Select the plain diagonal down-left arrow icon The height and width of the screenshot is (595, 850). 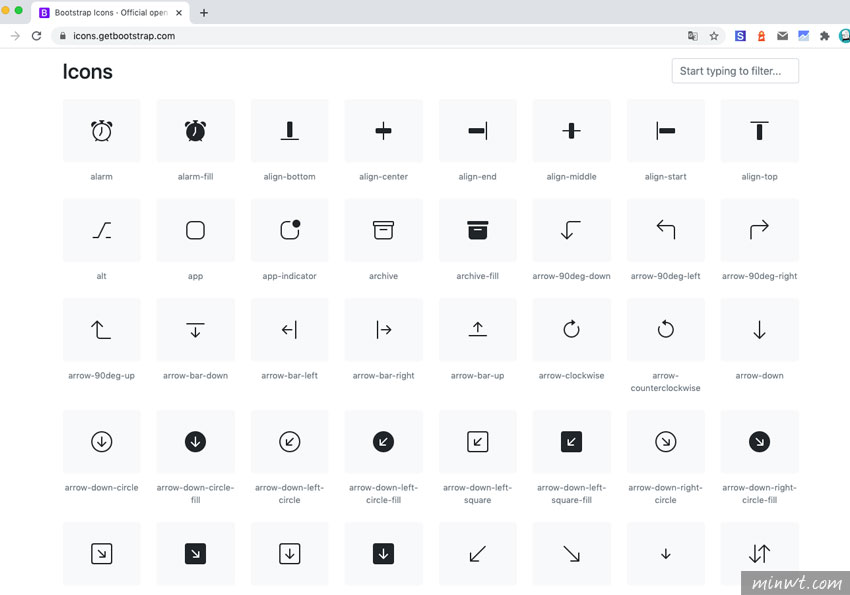click(478, 554)
